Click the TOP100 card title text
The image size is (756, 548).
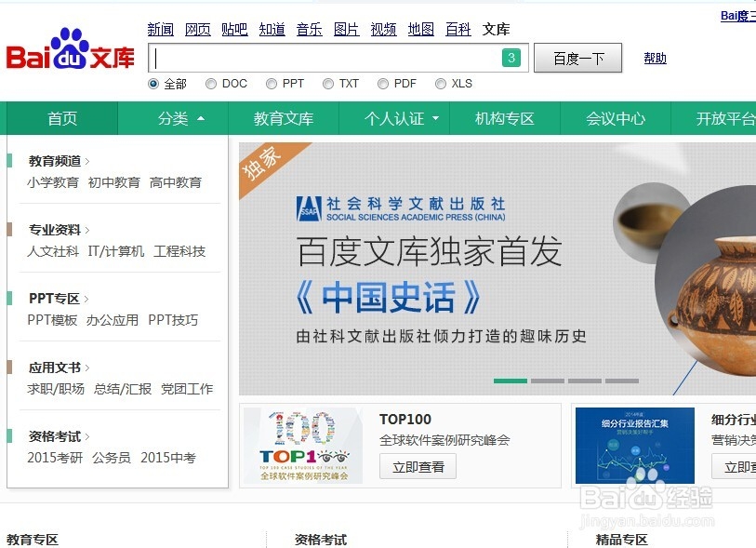coord(405,420)
